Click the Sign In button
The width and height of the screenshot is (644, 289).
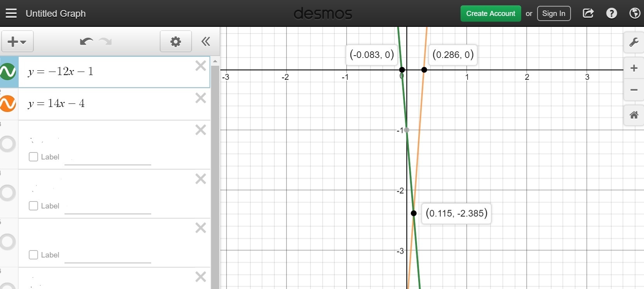pyautogui.click(x=553, y=14)
